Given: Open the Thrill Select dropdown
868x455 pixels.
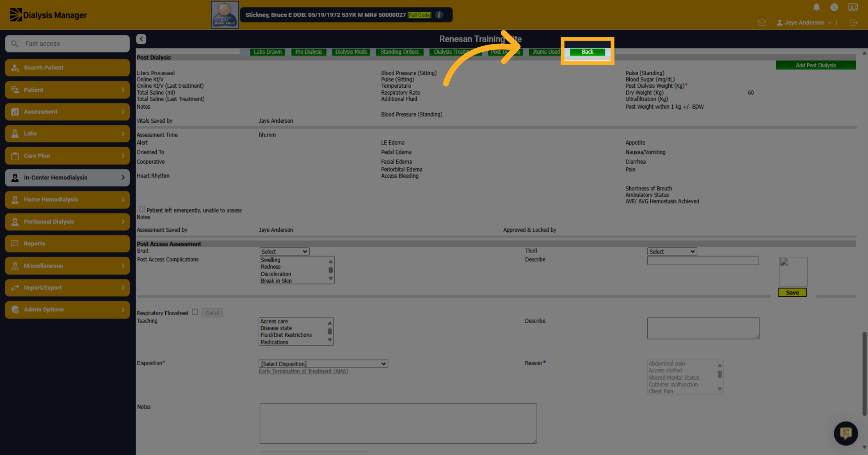Looking at the screenshot, I should pos(672,252).
